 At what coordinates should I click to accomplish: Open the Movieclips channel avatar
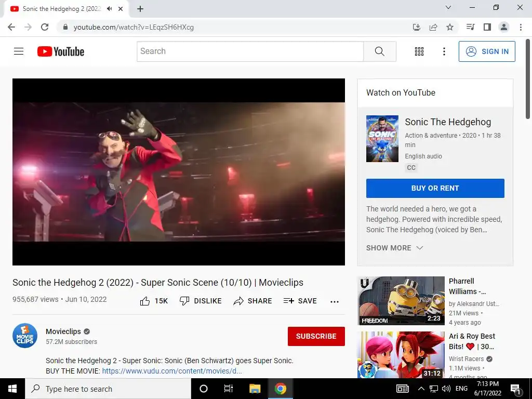25,336
